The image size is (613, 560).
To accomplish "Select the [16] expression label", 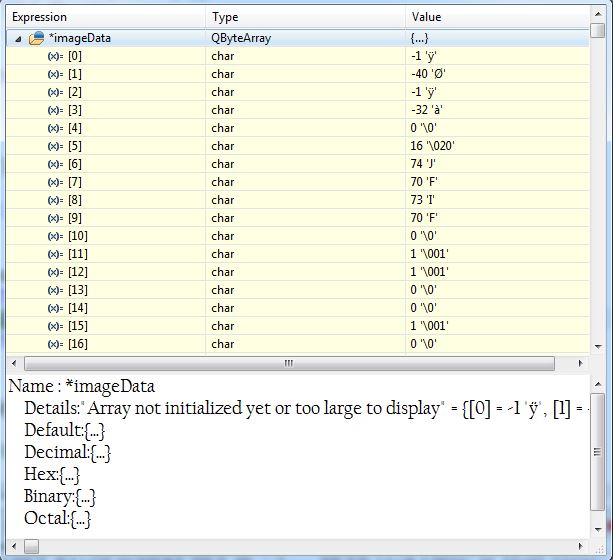I will (x=78, y=344).
